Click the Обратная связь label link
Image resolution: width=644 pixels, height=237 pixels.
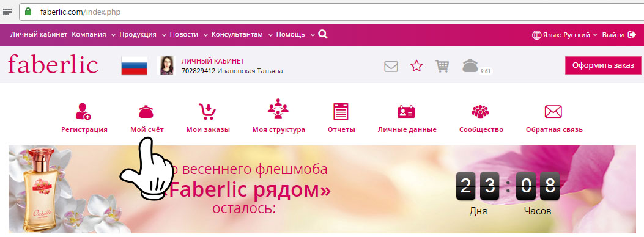[554, 130]
